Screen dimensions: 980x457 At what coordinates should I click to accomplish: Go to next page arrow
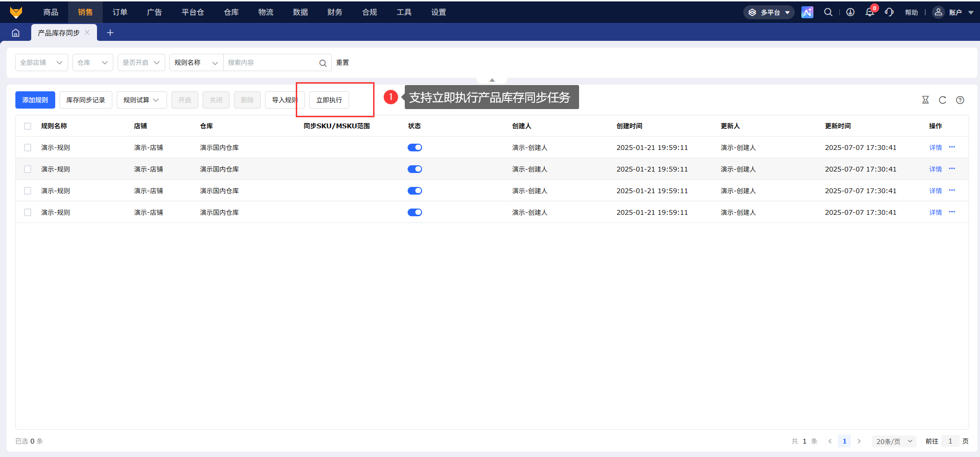tap(859, 441)
